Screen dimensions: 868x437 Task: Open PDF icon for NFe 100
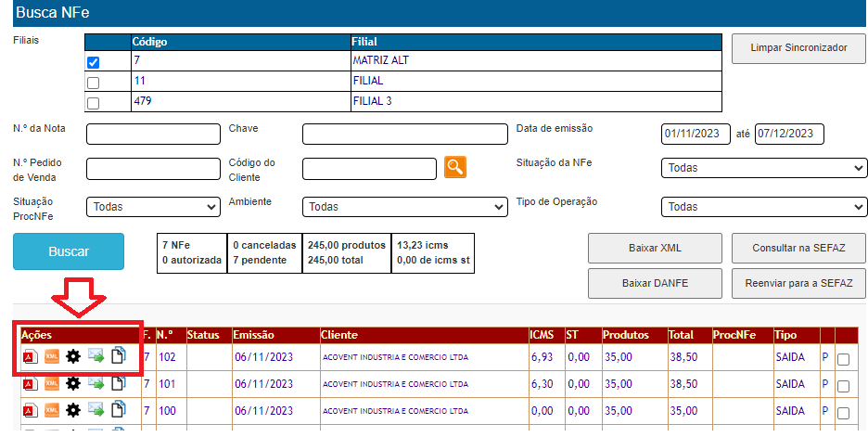point(29,409)
